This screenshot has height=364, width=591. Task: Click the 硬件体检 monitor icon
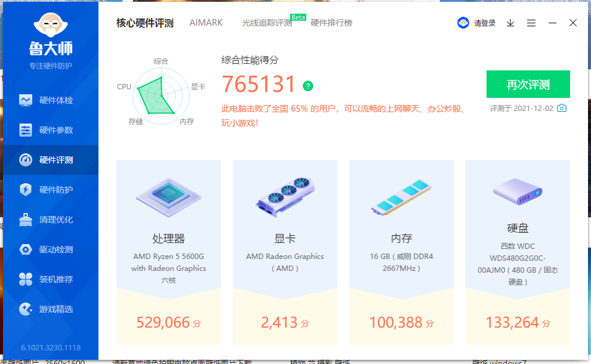pos(26,100)
